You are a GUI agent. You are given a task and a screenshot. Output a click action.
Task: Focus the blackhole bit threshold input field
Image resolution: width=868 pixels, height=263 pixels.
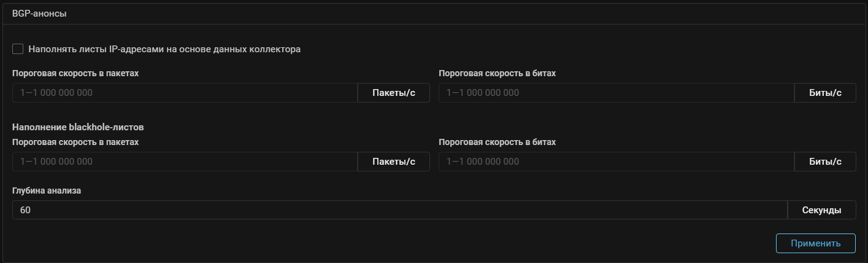616,162
